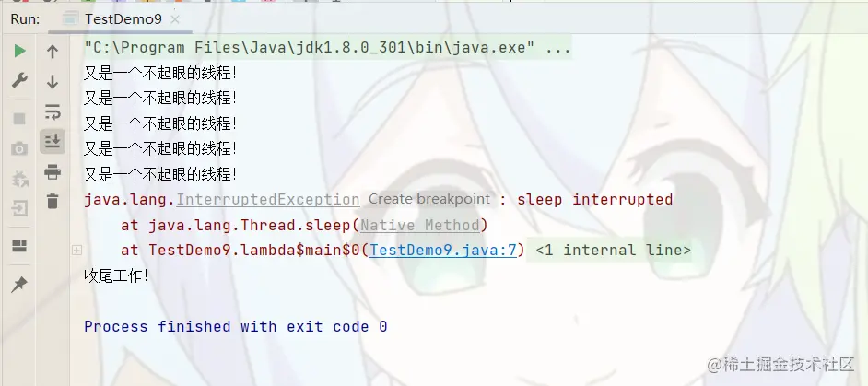Viewport: 868px width, 386px height.
Task: Pin the tab with the pushpin icon
Action: [x=18, y=285]
